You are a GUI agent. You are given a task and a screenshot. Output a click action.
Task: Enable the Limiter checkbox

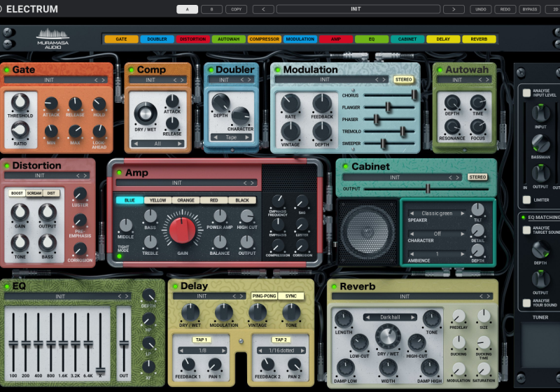pos(526,200)
